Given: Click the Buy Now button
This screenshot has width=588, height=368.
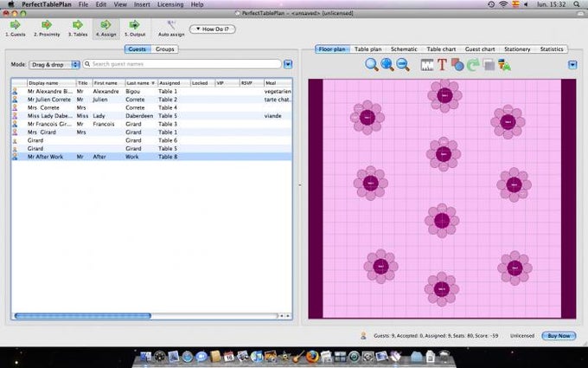Looking at the screenshot, I should (558, 336).
